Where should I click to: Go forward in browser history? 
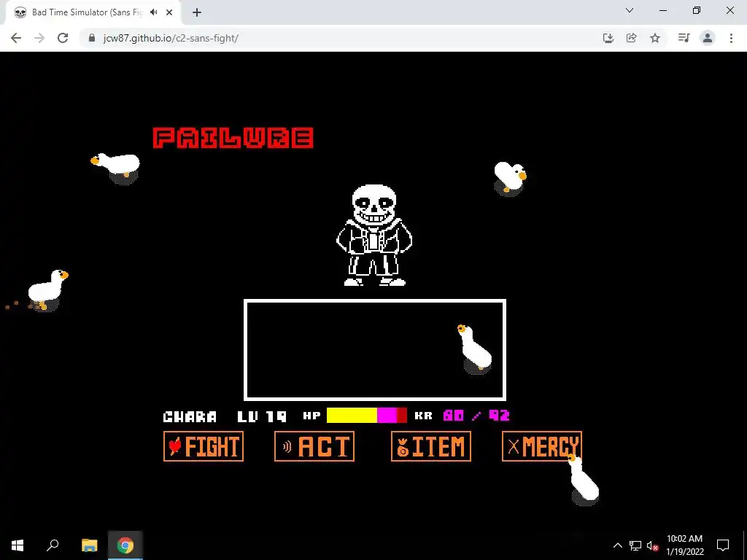tap(39, 38)
